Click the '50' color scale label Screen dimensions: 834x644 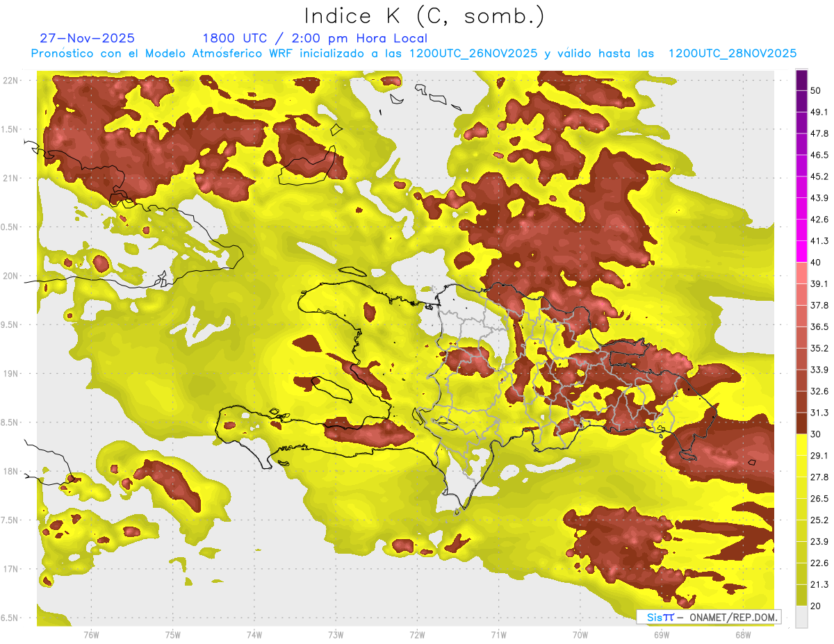pyautogui.click(x=817, y=91)
